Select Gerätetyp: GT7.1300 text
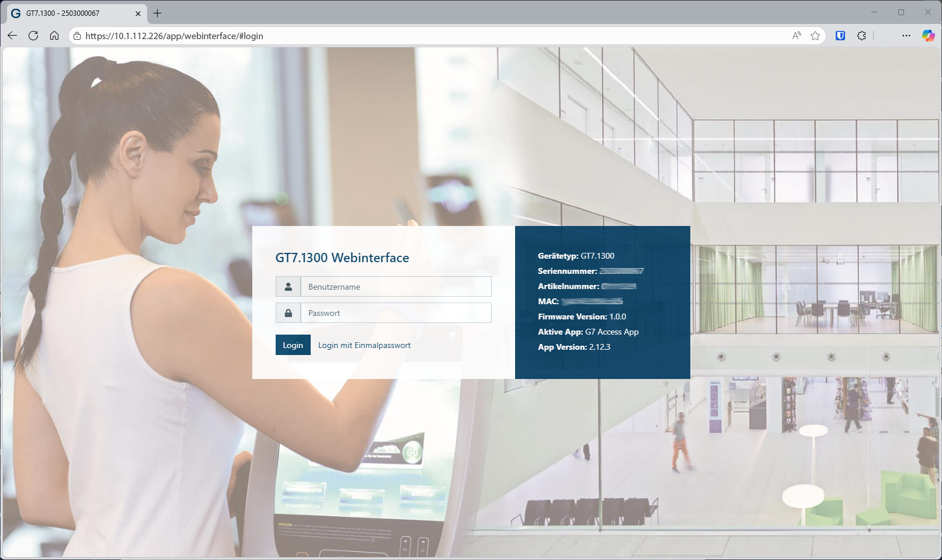 pyautogui.click(x=576, y=256)
